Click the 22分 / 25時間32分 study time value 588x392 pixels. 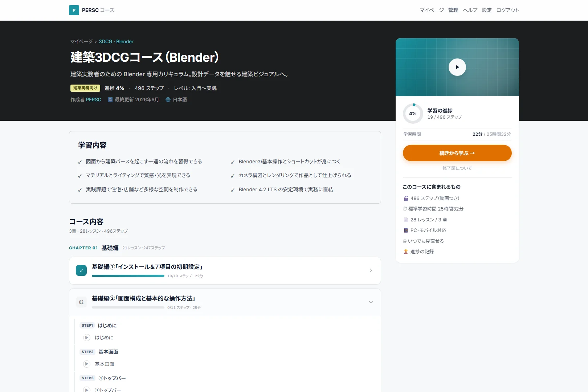pos(491,134)
